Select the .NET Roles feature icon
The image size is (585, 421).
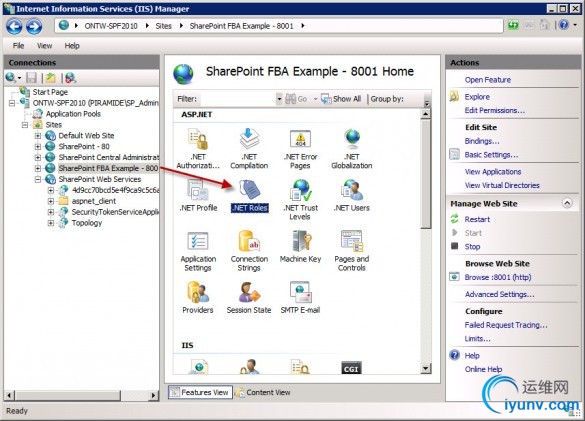[250, 190]
